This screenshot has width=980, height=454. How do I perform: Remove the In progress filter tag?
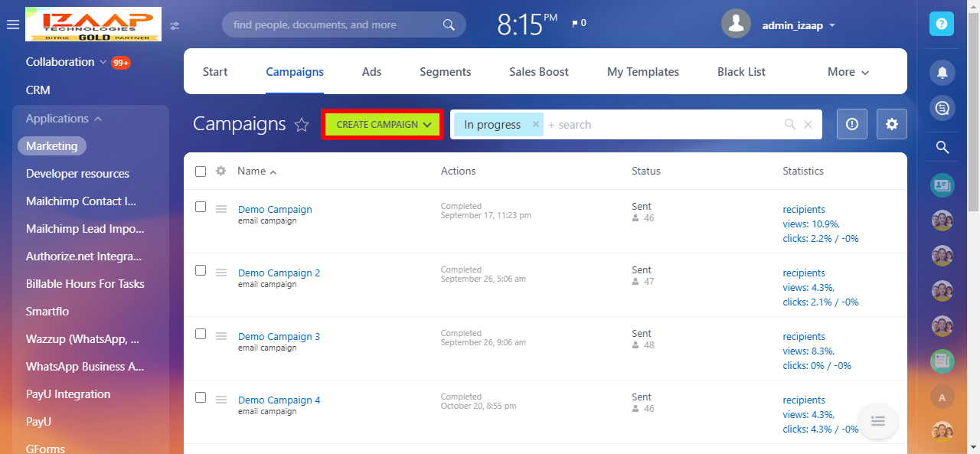click(536, 124)
